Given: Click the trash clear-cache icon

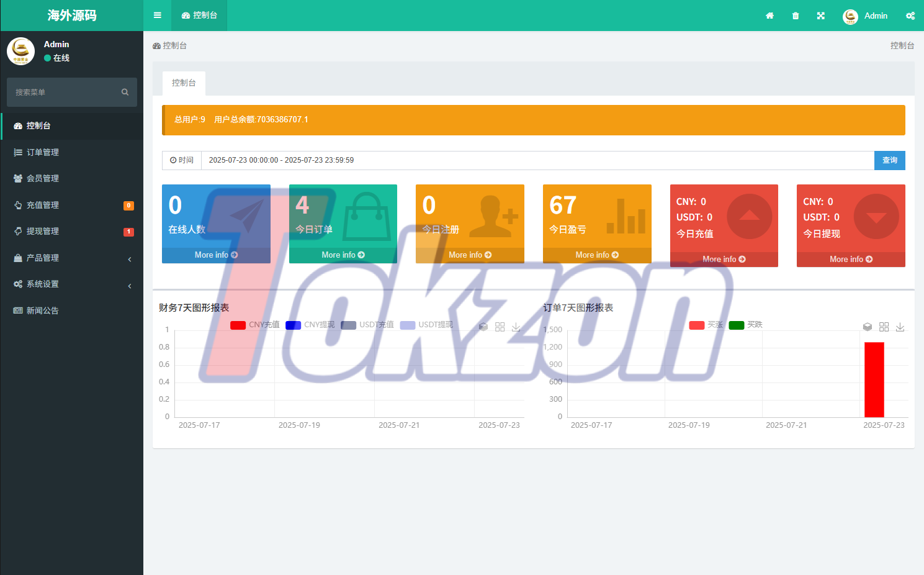Looking at the screenshot, I should tap(796, 16).
